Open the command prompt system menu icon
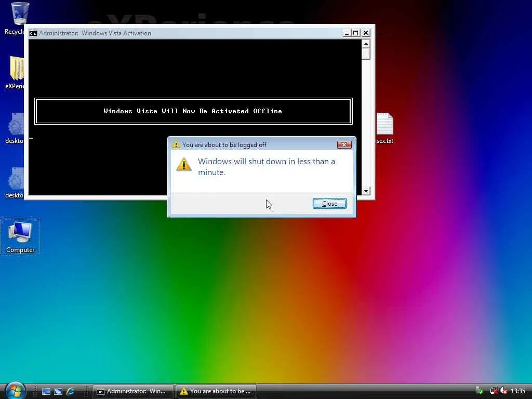Image resolution: width=532 pixels, height=399 pixels. pyautogui.click(x=33, y=33)
